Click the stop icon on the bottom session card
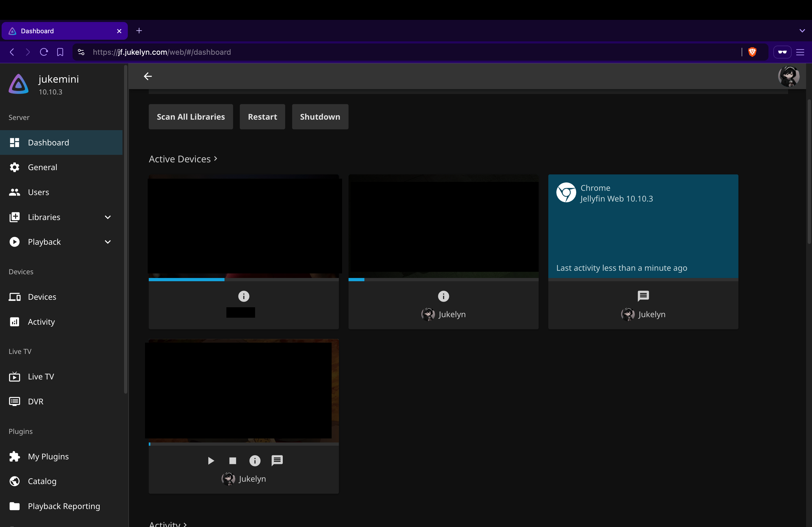 (x=233, y=461)
